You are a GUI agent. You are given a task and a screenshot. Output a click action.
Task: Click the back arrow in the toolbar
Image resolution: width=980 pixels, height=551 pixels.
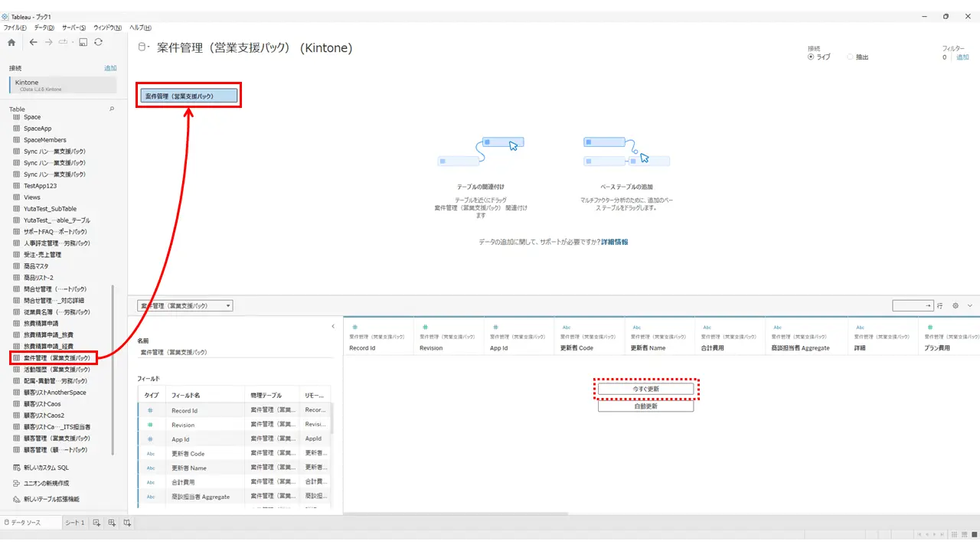pyautogui.click(x=33, y=42)
